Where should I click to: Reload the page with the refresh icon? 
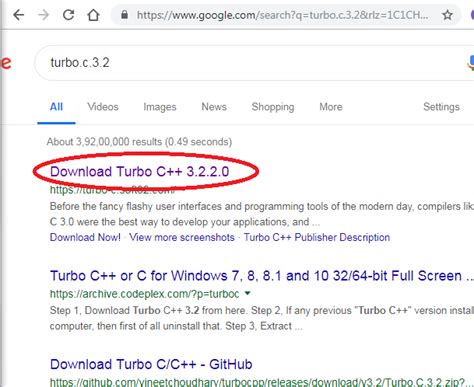pyautogui.click(x=69, y=15)
